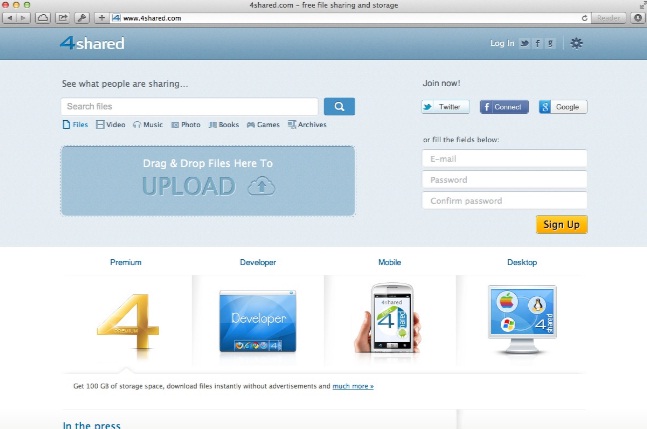Click the E-mail input field
This screenshot has height=429, width=647.
(x=504, y=159)
